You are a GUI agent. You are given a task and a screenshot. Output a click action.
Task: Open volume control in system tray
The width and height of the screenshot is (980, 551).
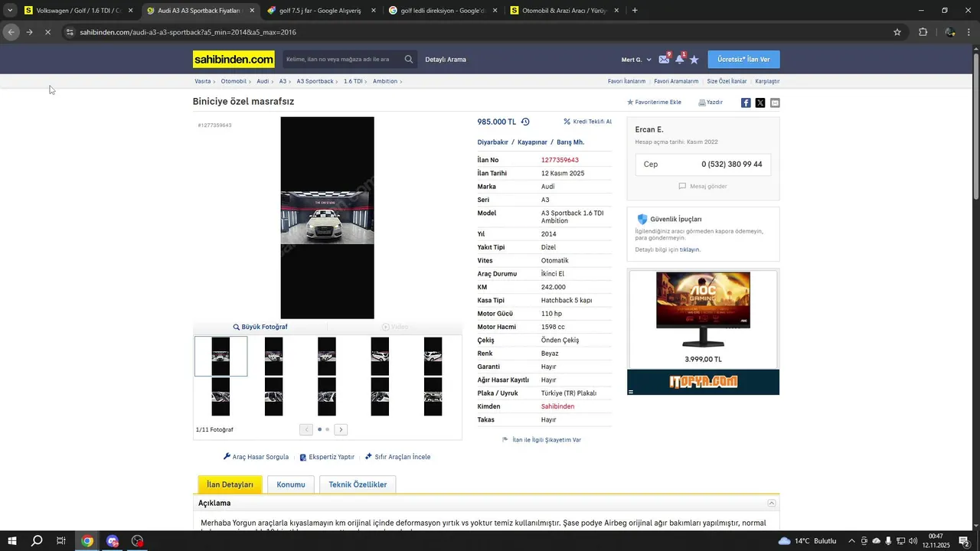point(913,541)
